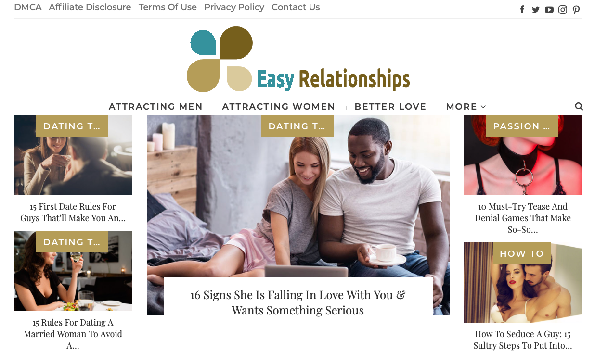Screen dimensions: 595x364
Task: Open the Facebook social icon
Action: [522, 10]
